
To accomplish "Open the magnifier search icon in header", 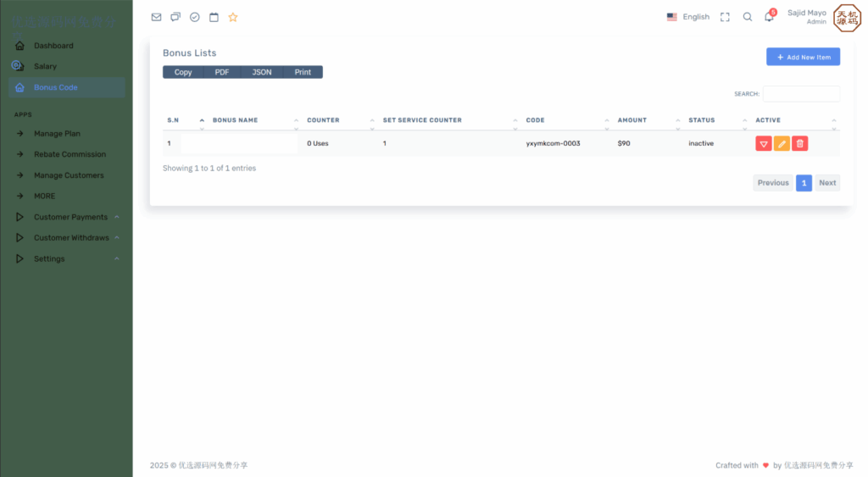I will pos(748,17).
